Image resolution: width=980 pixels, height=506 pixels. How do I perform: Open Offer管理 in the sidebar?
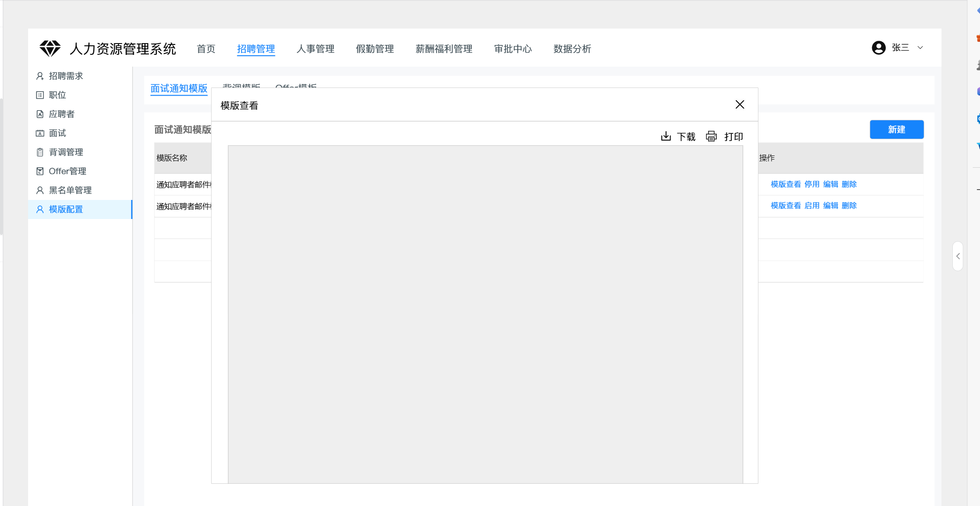coord(67,171)
